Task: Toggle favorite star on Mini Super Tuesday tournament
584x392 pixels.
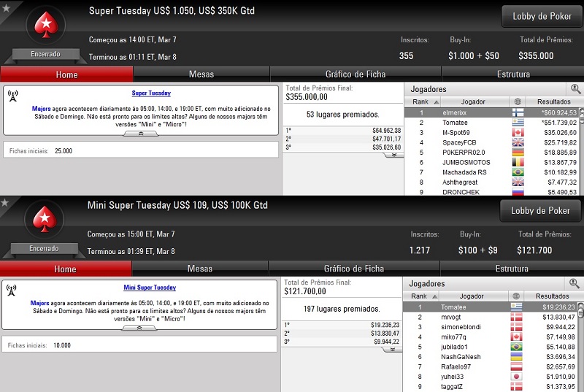Action: pos(5,202)
